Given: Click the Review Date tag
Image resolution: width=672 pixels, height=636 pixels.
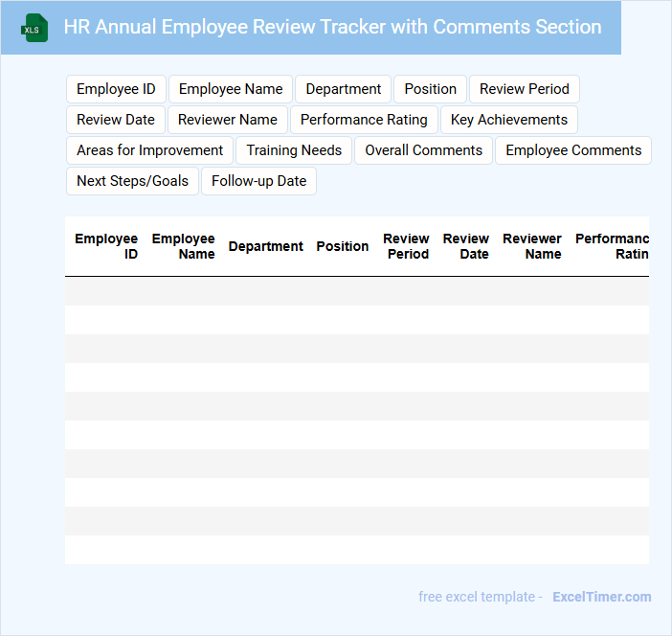Looking at the screenshot, I should [x=116, y=120].
